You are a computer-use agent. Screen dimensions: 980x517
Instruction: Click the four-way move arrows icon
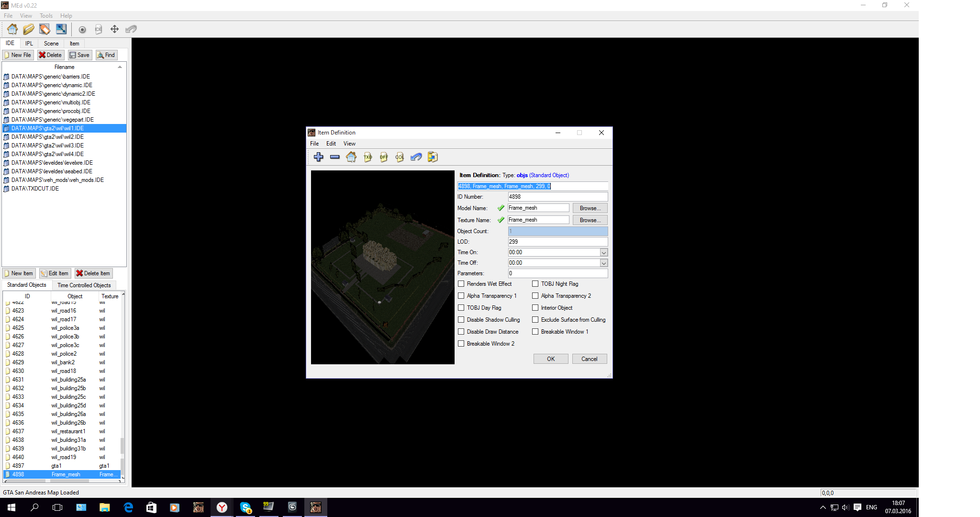point(114,29)
